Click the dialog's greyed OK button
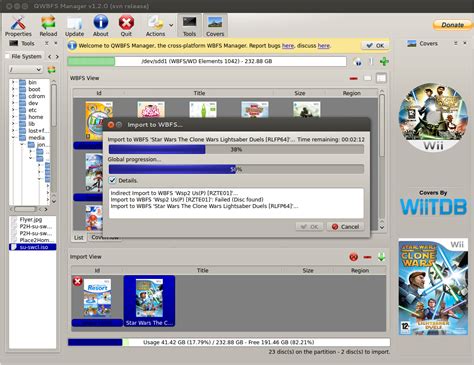Viewport: 474px width, 365px height. tap(309, 227)
